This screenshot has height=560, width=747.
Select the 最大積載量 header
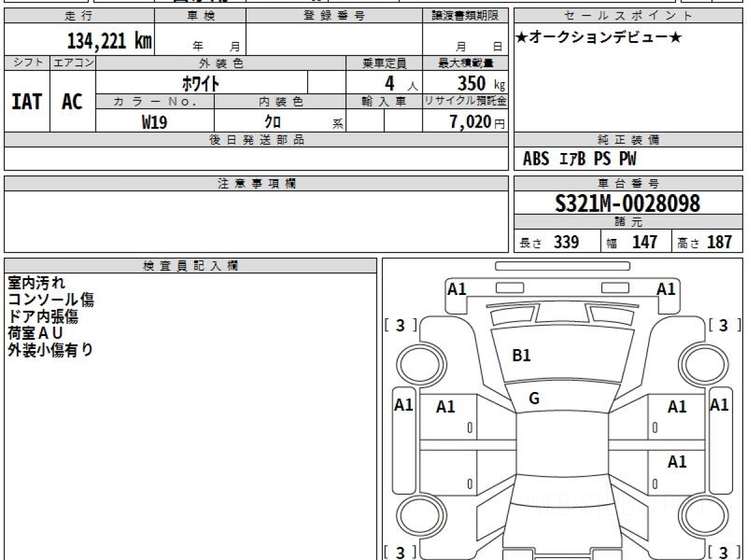click(x=466, y=63)
